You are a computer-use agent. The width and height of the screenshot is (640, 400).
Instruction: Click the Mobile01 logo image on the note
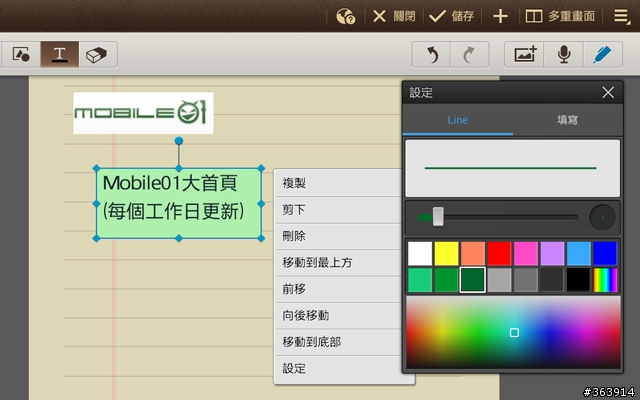coord(143,113)
